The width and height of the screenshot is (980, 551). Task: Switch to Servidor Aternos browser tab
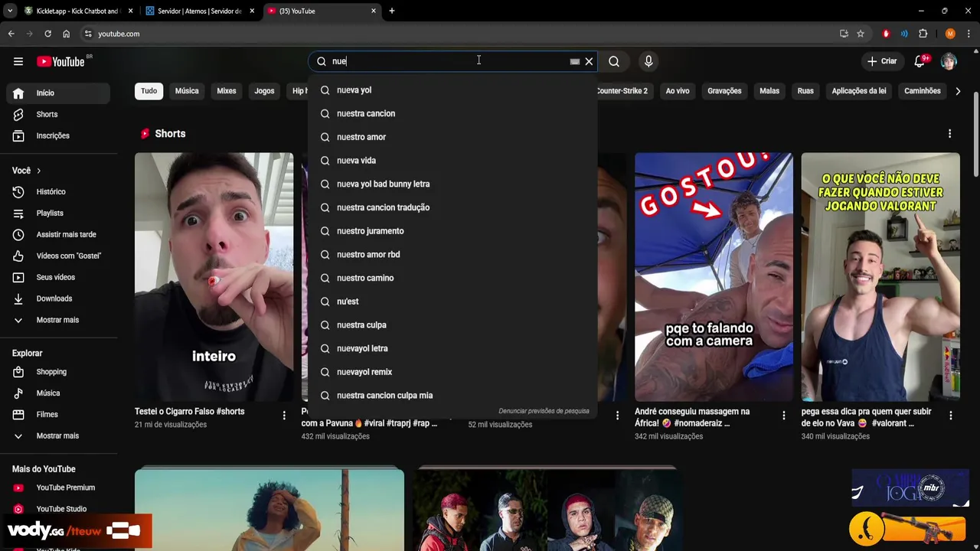[x=200, y=11]
